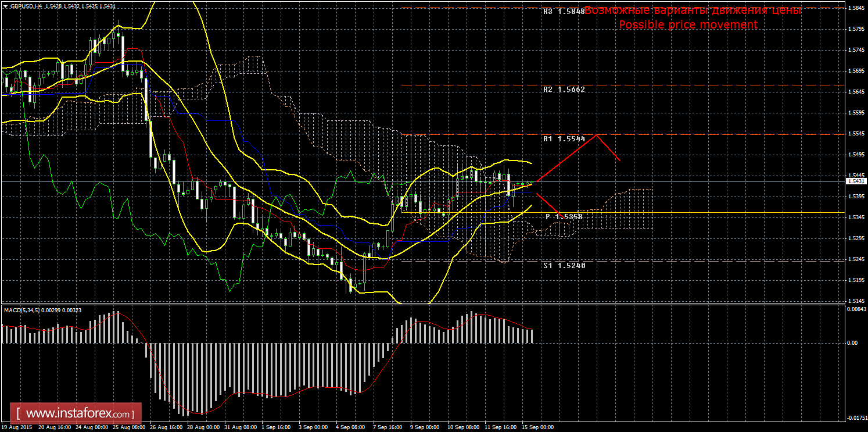Click the 1.5345 price axis label
The width and height of the screenshot is (868, 432).
(857, 217)
